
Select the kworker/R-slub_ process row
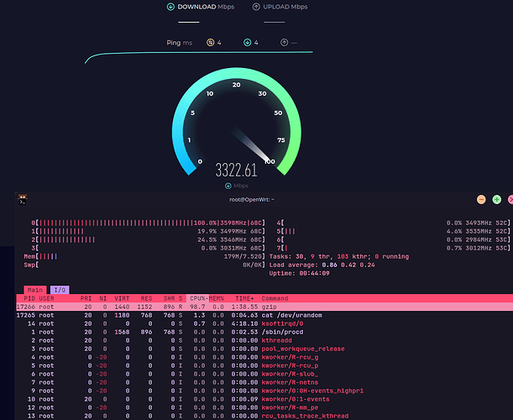click(264, 374)
